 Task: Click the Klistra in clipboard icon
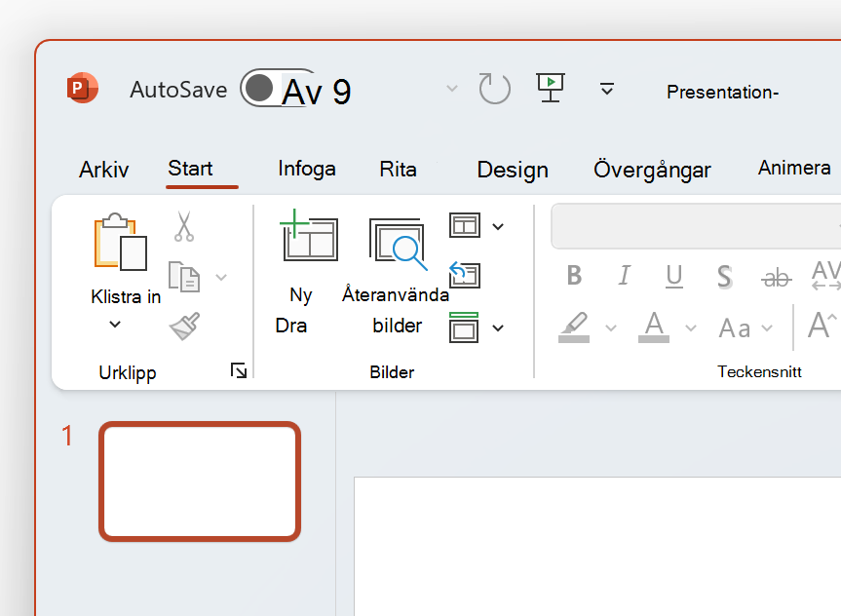tap(121, 242)
